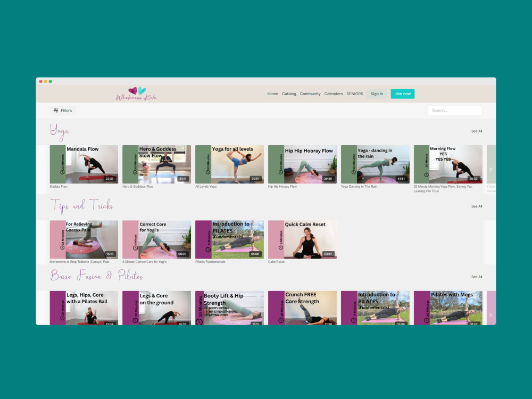Open the Yoga for all levels thumbnail
Image resolution: width=532 pixels, height=399 pixels.
point(229,164)
